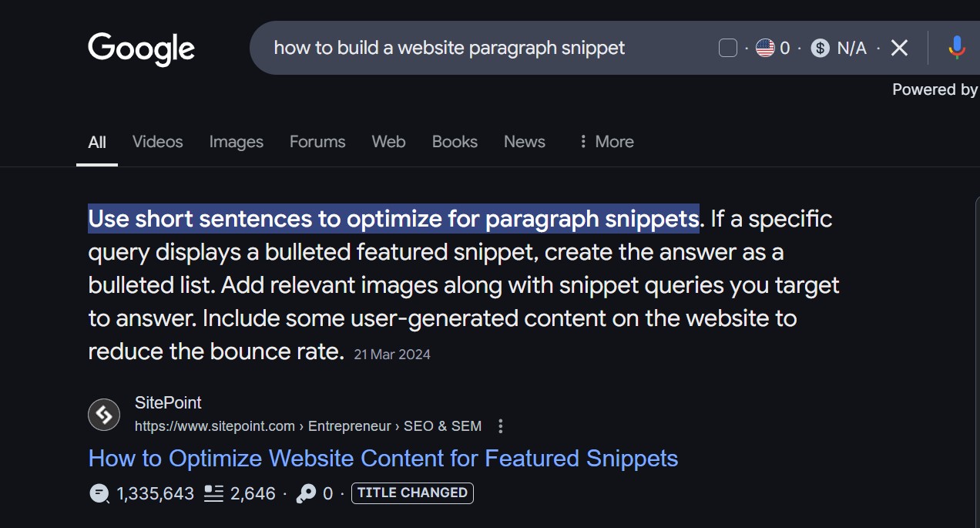
Task: Open the three-dot menu next to SitePoint URL
Action: 501,426
